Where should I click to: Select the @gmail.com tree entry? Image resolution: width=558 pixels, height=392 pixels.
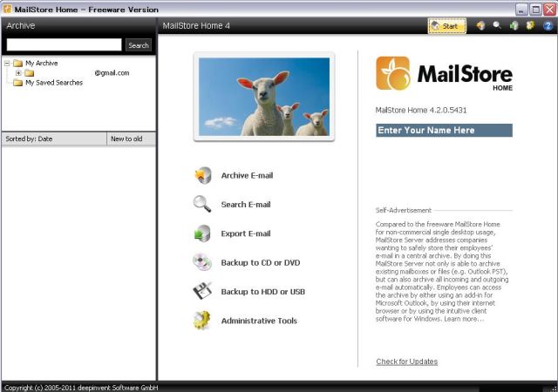112,73
